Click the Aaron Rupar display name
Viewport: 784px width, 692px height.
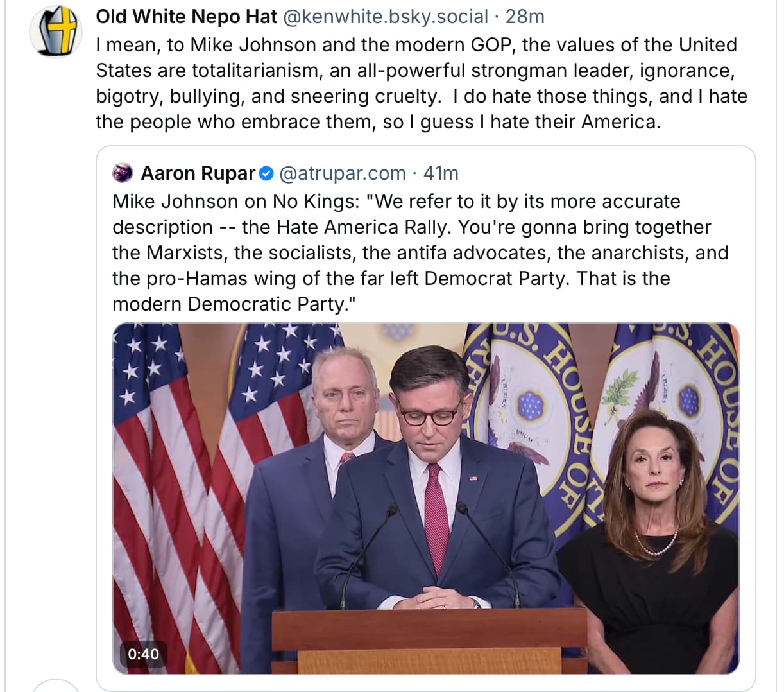(198, 173)
